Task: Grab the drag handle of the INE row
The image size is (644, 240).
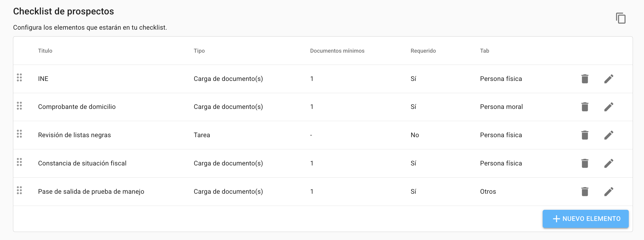Action: tap(19, 78)
